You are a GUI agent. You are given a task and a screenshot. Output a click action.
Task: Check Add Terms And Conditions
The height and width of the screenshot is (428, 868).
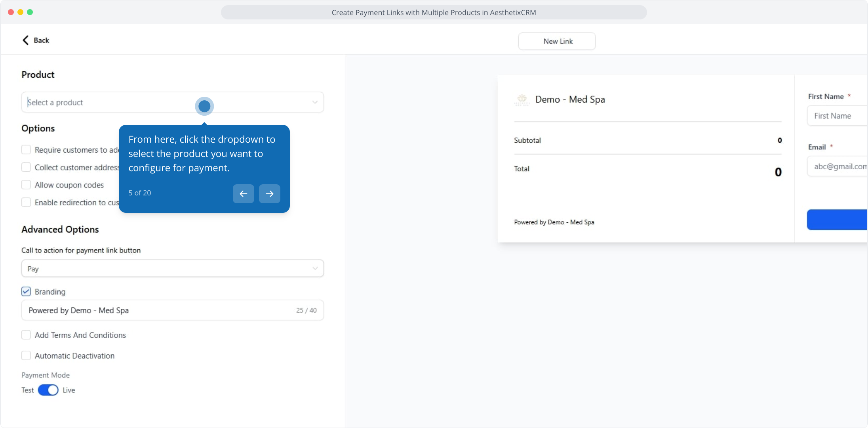click(26, 335)
